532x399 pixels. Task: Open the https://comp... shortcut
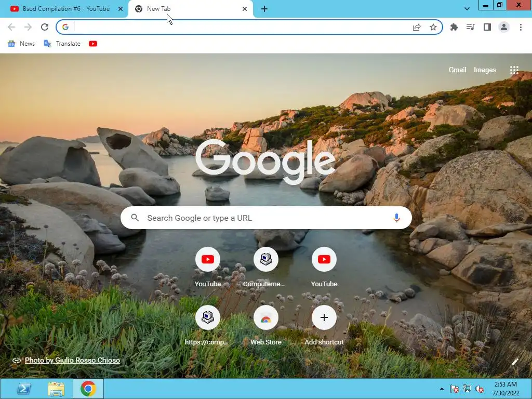208,326
